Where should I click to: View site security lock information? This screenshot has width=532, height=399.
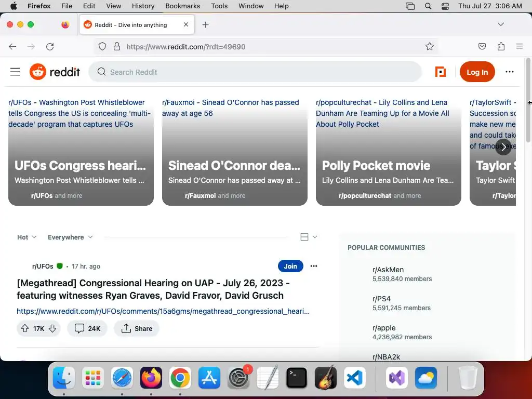[117, 46]
